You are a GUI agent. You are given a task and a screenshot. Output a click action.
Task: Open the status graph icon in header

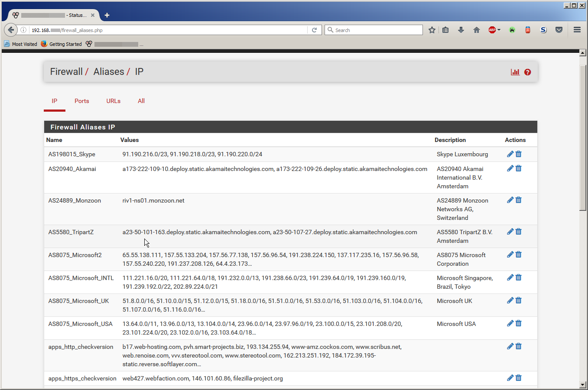pos(515,72)
